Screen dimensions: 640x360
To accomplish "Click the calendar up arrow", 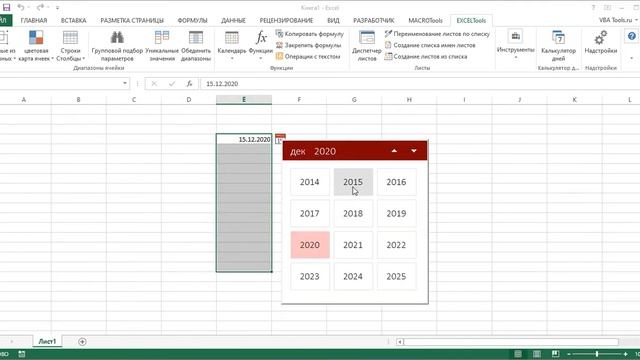I will pos(394,151).
